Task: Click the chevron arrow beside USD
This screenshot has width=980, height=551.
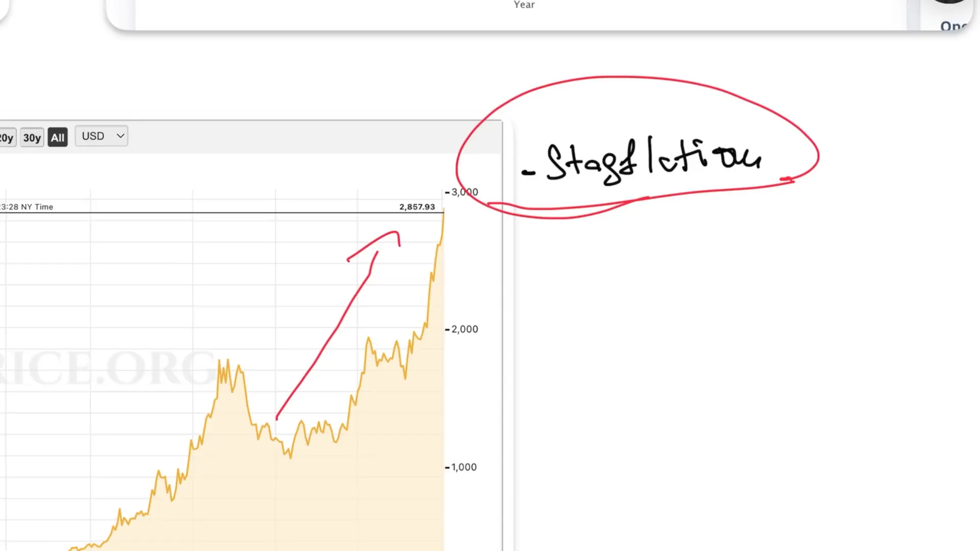Action: coord(120,136)
